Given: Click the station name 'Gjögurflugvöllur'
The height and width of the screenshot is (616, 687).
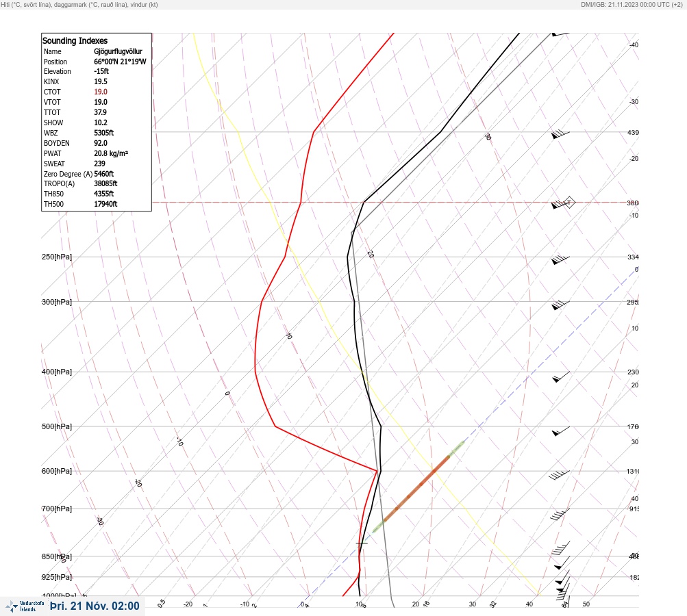Looking at the screenshot, I should tap(118, 51).
